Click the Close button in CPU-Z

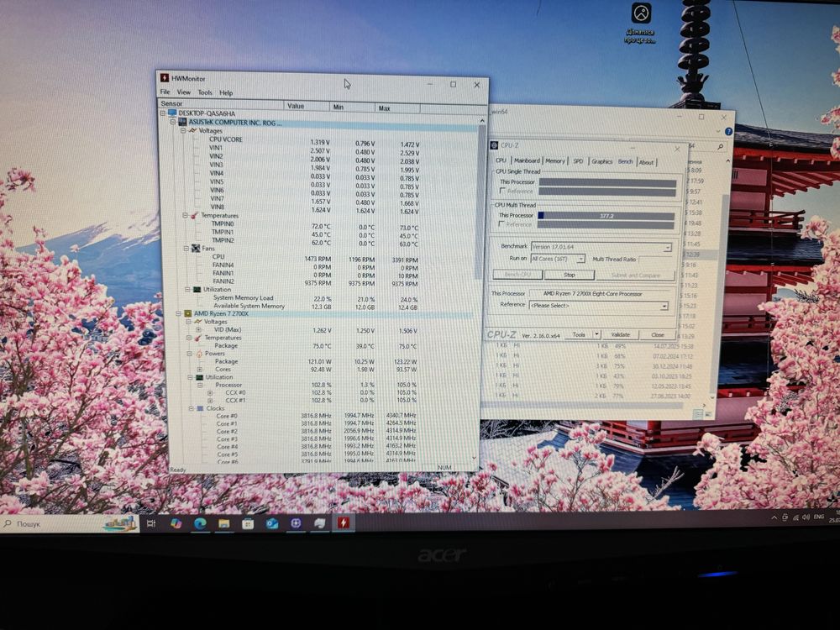click(x=658, y=335)
